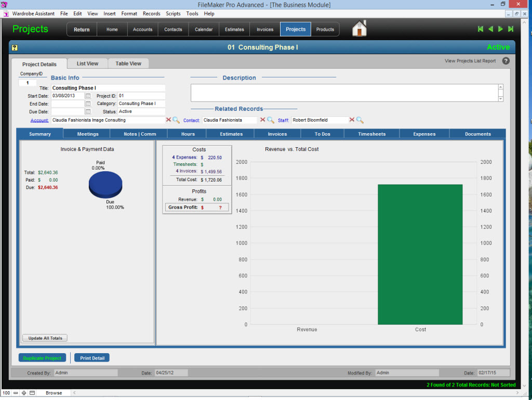This screenshot has width=532, height=400.
Task: Click the document icon left of Wardrobe Assistant
Action: (6, 14)
